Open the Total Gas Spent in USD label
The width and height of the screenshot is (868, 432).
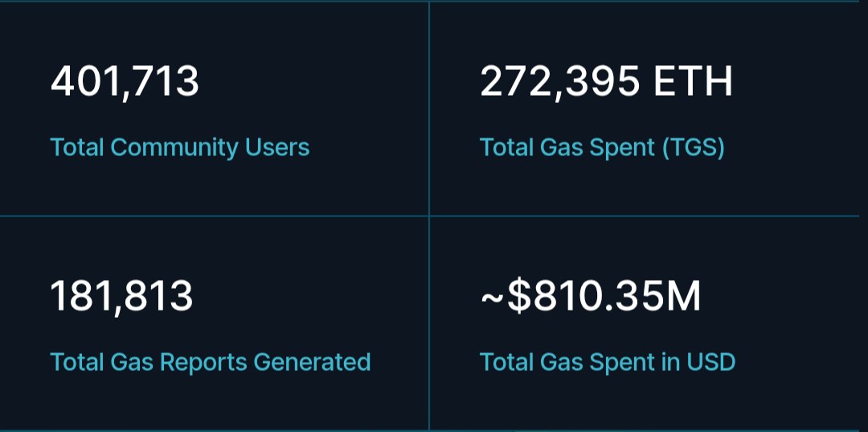point(607,362)
